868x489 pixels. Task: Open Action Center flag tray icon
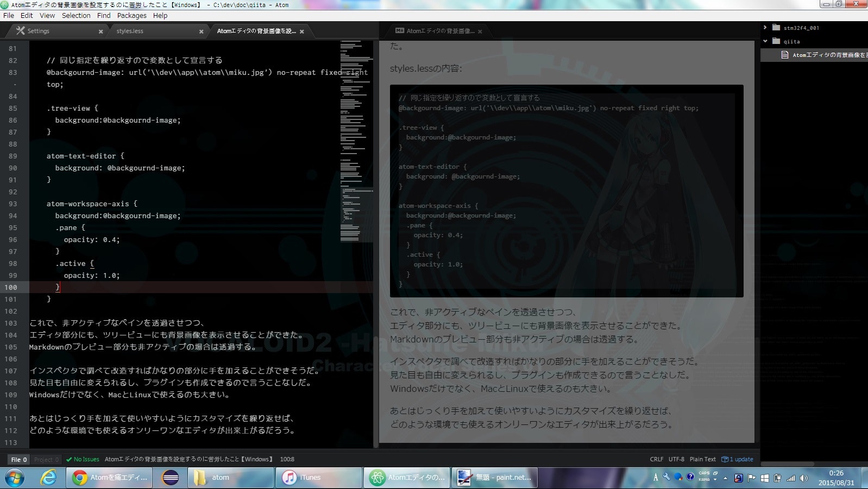pos(752,478)
